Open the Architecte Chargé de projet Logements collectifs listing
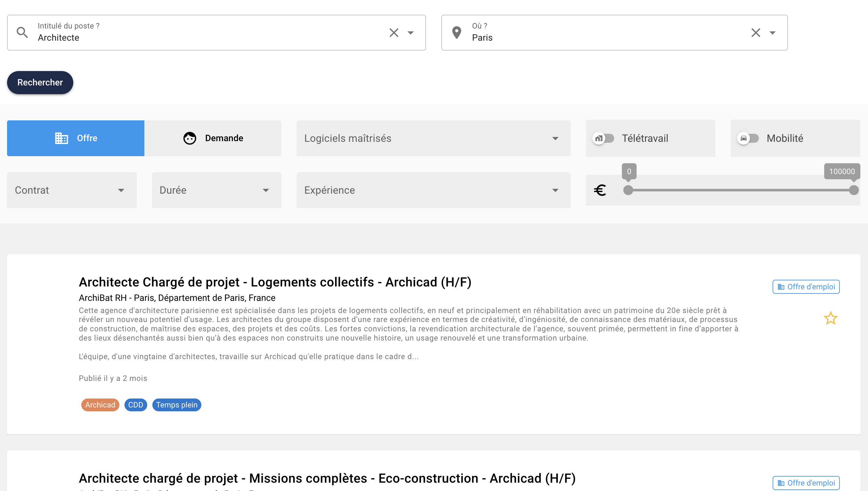This screenshot has width=868, height=491. point(275,282)
